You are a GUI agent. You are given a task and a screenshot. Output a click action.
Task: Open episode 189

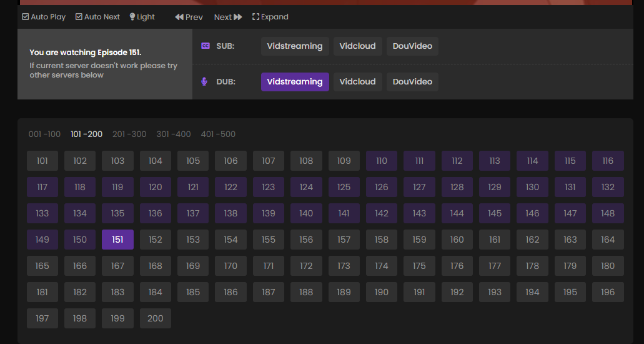click(344, 292)
